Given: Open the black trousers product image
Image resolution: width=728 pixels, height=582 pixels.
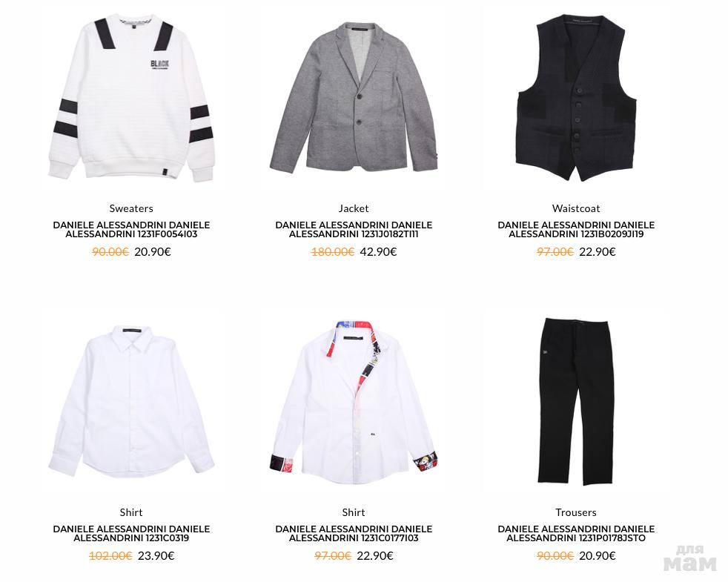Looking at the screenshot, I should coord(576,402).
